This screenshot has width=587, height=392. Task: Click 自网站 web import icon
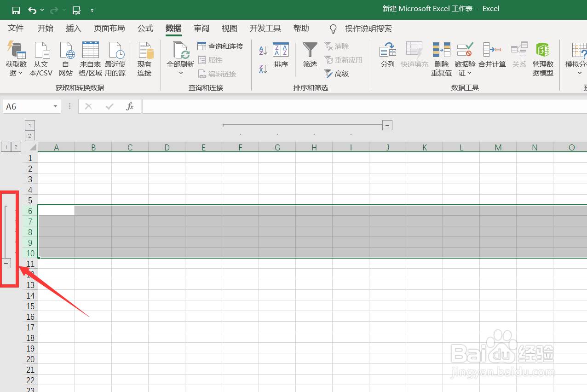coord(66,59)
